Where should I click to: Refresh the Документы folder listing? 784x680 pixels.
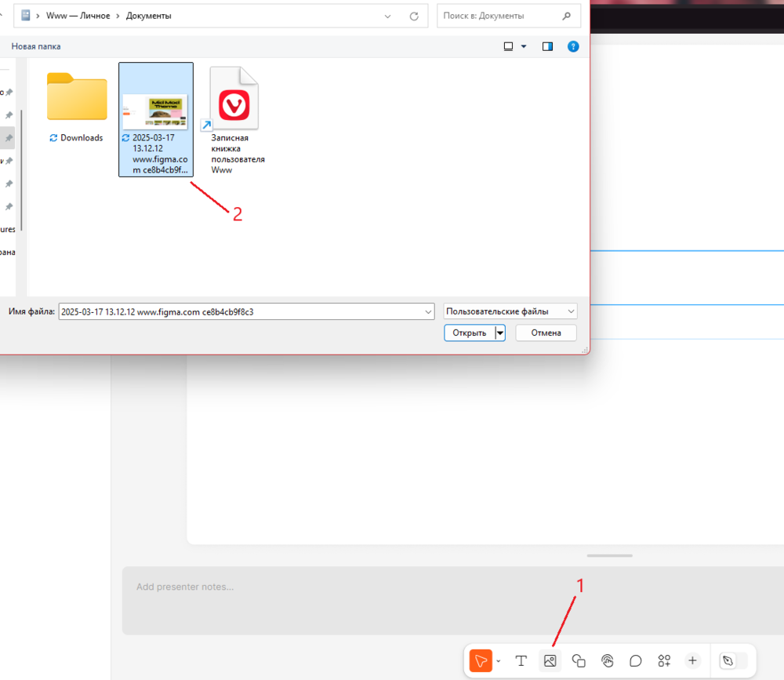tap(414, 16)
